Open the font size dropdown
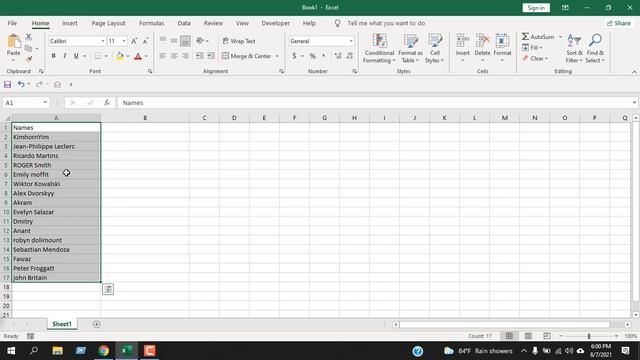Viewport: 640px width, 360px height. [124, 41]
